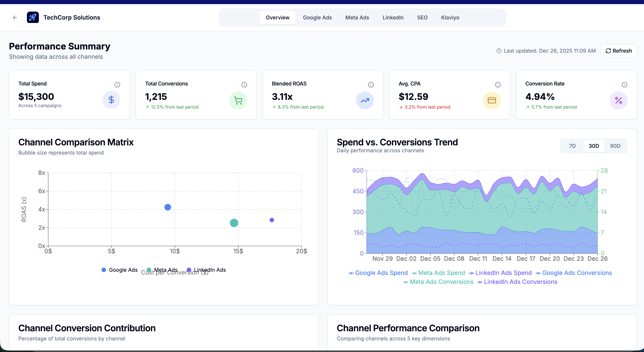The image size is (644, 352).
Task: Click the shopping cart icon on Total Conversions
Action: point(238,100)
